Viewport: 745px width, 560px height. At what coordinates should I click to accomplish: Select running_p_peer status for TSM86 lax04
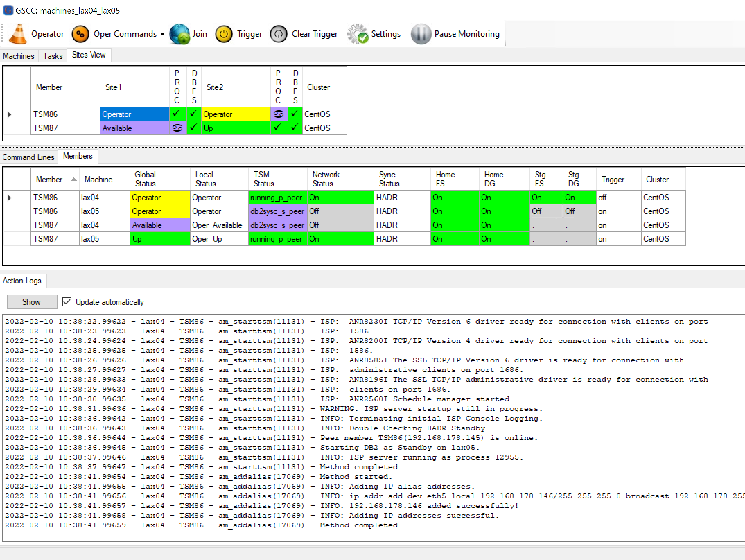point(278,197)
